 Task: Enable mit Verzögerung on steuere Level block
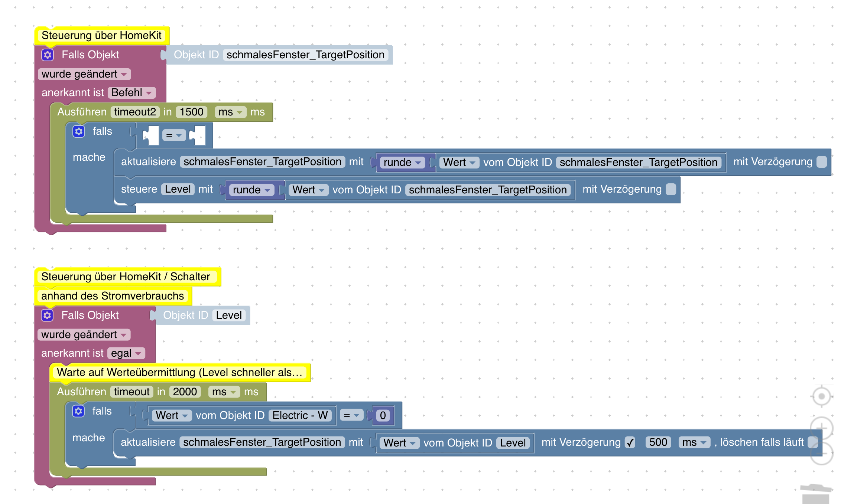[x=671, y=189]
